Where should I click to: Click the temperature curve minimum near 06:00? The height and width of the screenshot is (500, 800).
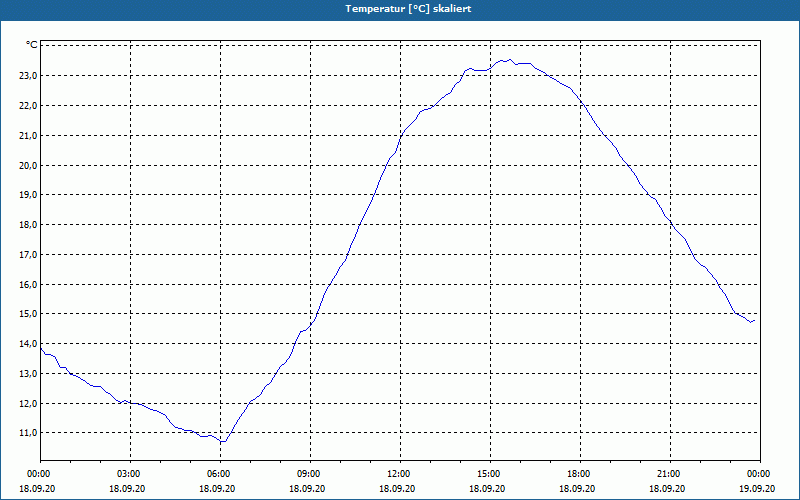click(x=223, y=441)
